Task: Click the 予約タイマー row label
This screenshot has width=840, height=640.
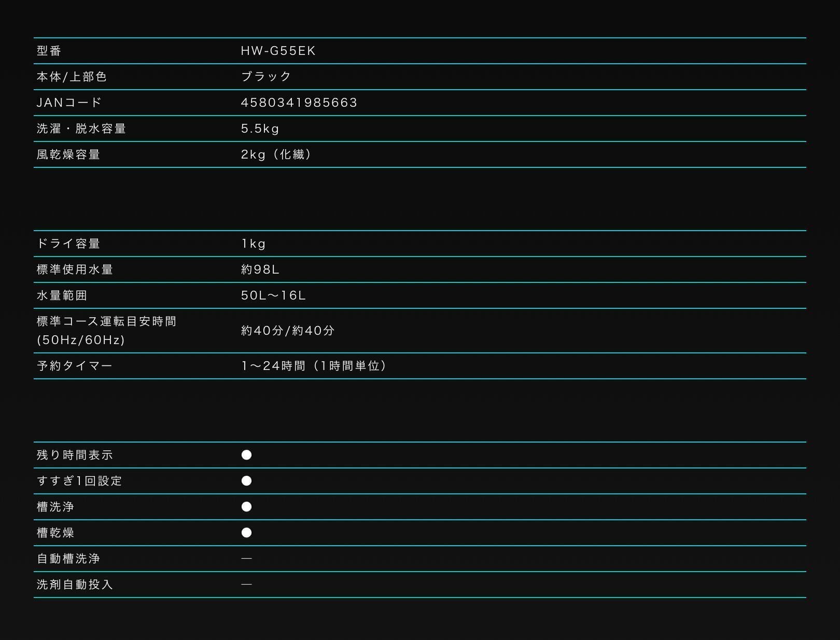Action: (x=75, y=366)
